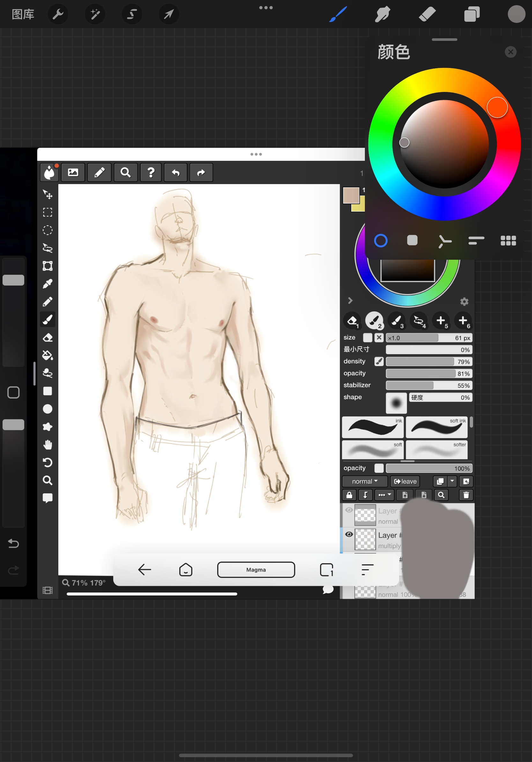Open Procreate wrench actions menu
The height and width of the screenshot is (762, 532).
58,14
